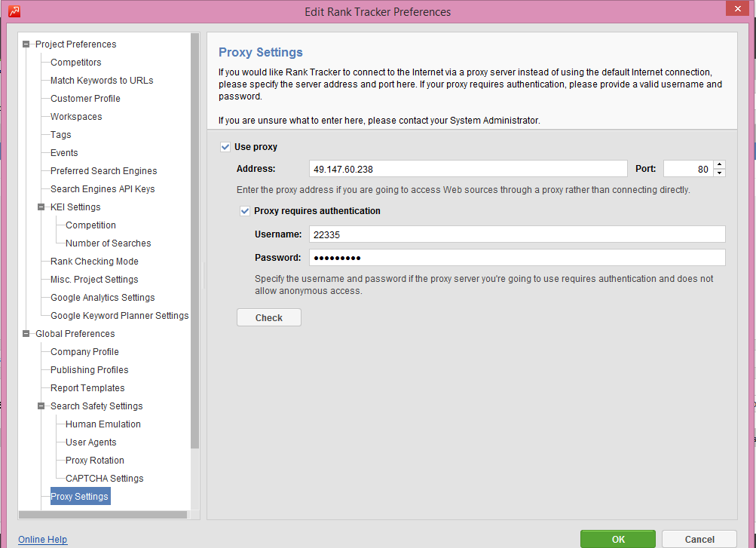Uncheck the Use proxy checkbox

click(225, 147)
